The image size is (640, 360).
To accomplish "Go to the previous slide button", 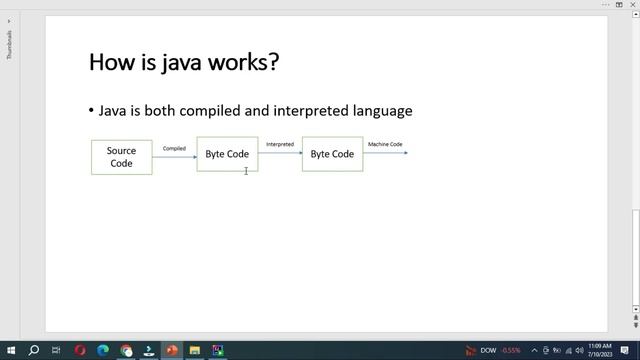I will point(636,317).
